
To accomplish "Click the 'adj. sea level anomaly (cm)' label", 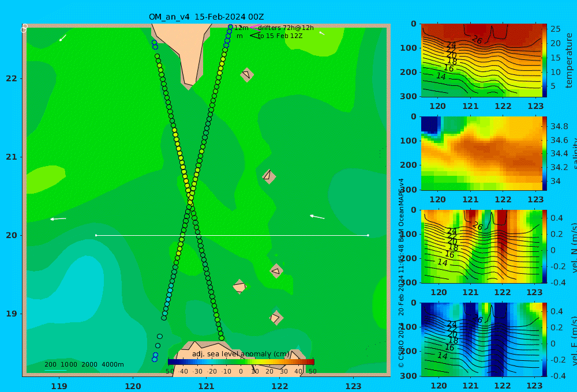I will pos(241,354).
